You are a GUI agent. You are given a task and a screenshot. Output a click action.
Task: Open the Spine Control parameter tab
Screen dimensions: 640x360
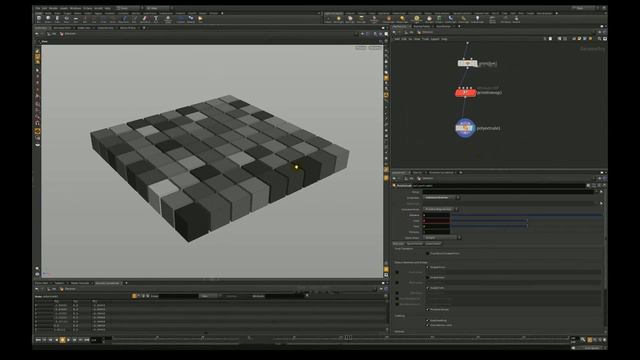415,244
